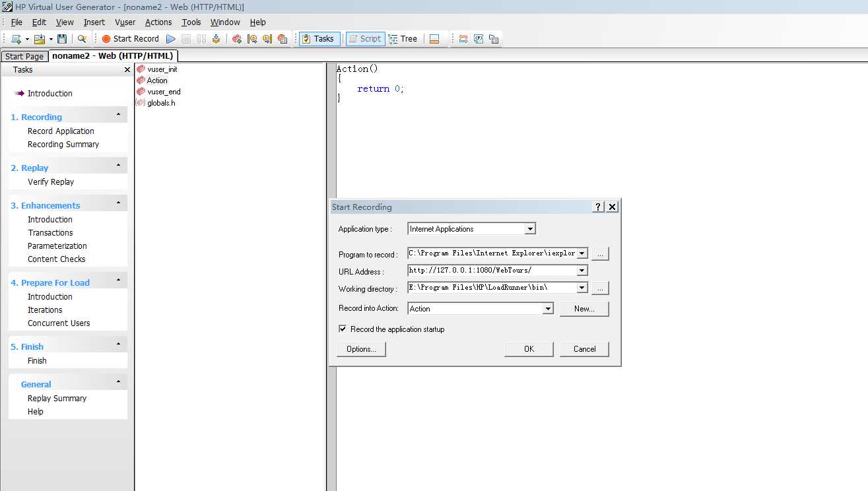Click the New Script toolbar icon
Viewport: 868px width, 491px height.
(x=16, y=39)
